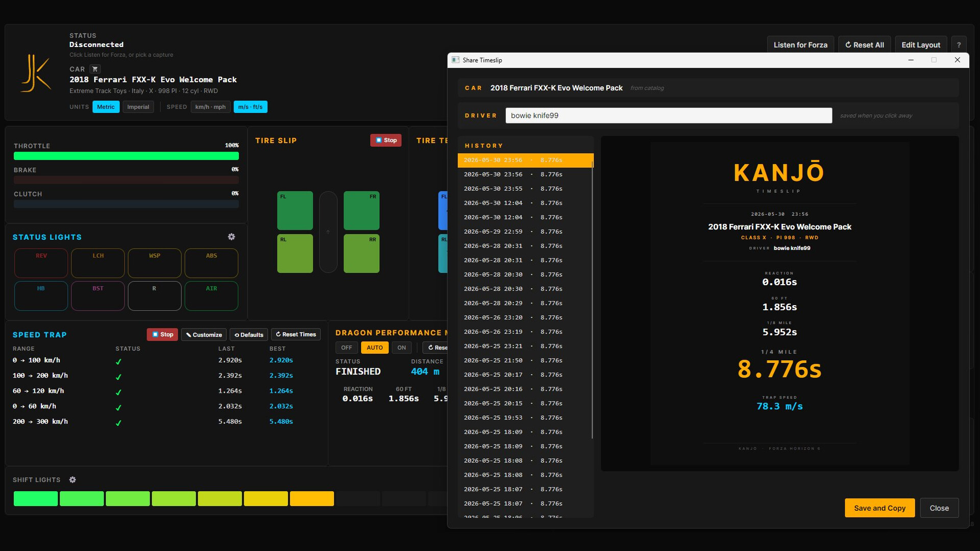
Task: Click the throttle bar at 100%
Action: point(126,156)
